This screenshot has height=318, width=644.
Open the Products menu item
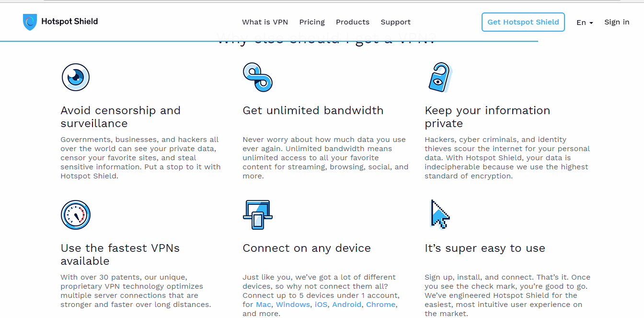coord(353,22)
